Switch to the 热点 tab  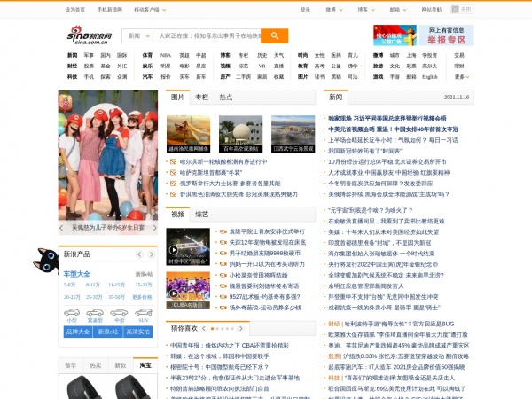(225, 98)
